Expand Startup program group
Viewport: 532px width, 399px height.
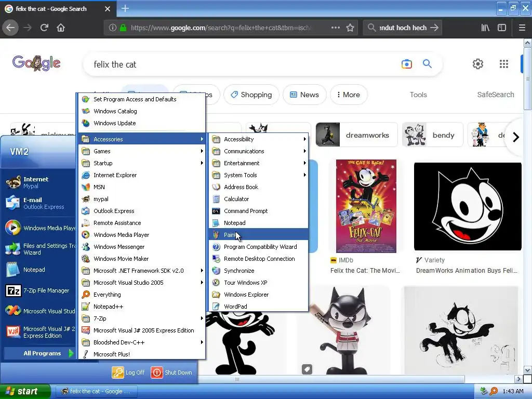pos(142,163)
